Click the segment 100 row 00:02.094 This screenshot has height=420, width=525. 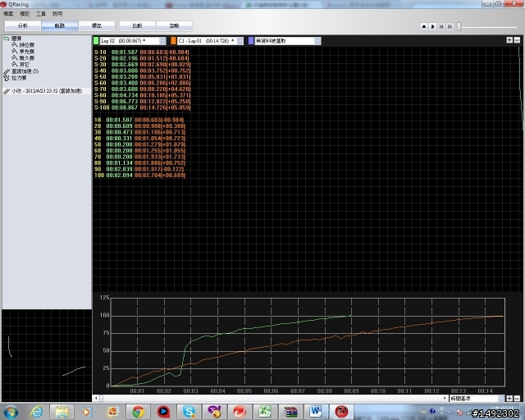pos(139,176)
